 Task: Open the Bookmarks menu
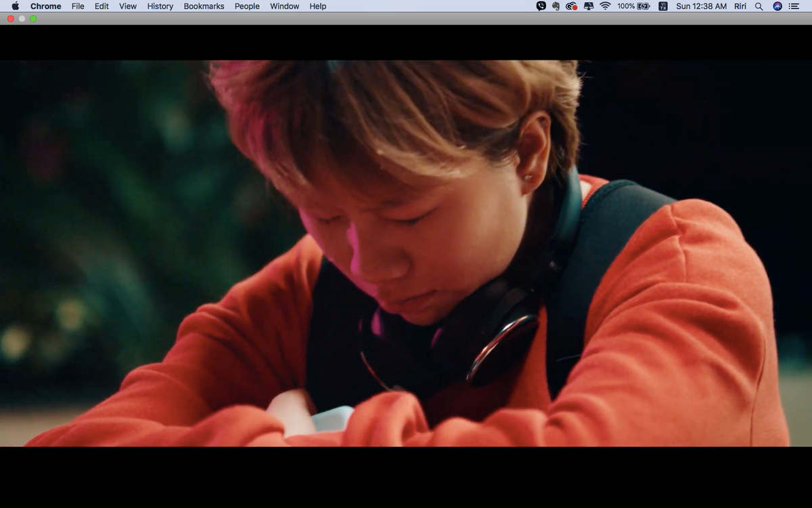click(x=204, y=6)
